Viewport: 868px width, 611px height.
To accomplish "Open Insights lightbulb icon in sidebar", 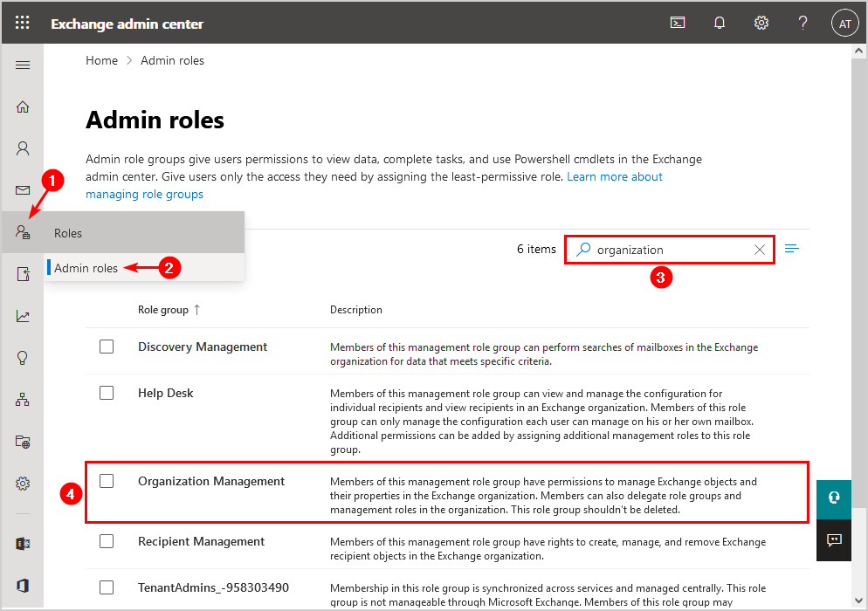I will 23,358.
